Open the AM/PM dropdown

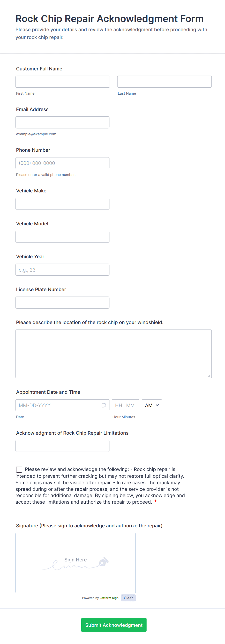pyautogui.click(x=152, y=405)
